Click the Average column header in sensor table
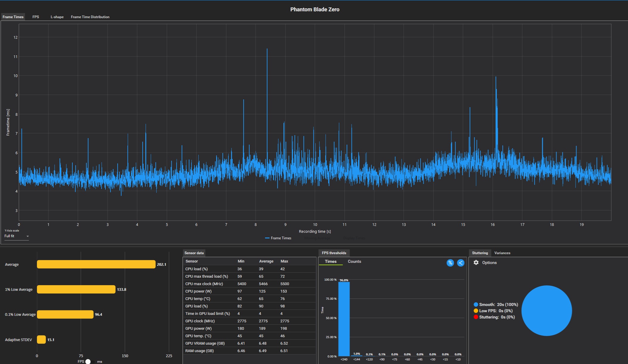 (266, 261)
